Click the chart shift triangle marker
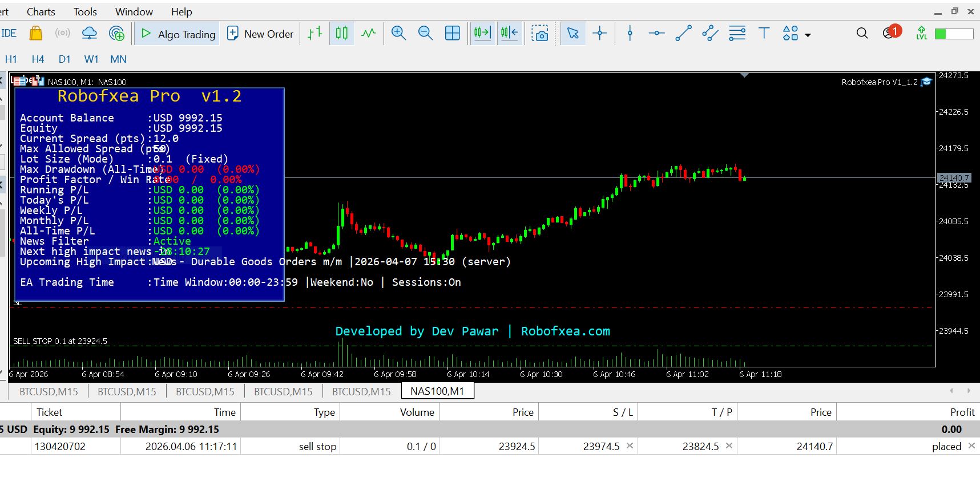Image resolution: width=980 pixels, height=482 pixels. [x=744, y=75]
